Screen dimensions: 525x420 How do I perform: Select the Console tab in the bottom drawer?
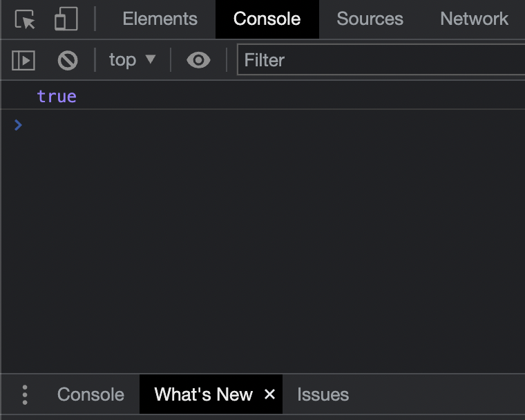(x=90, y=394)
